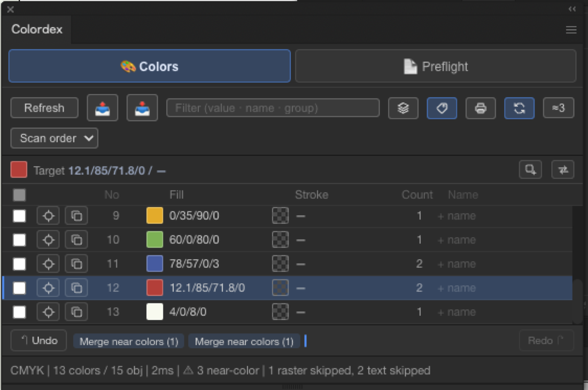Screen dimensions: 588x390
Task: Select second Merge near colors (1) history chip
Action: pyautogui.click(x=244, y=341)
